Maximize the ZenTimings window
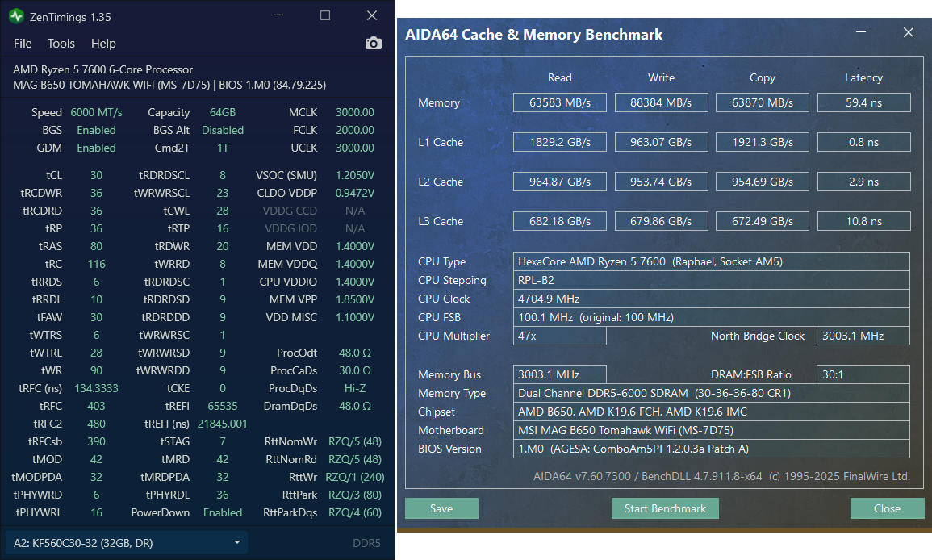The width and height of the screenshot is (932, 560). (x=324, y=16)
